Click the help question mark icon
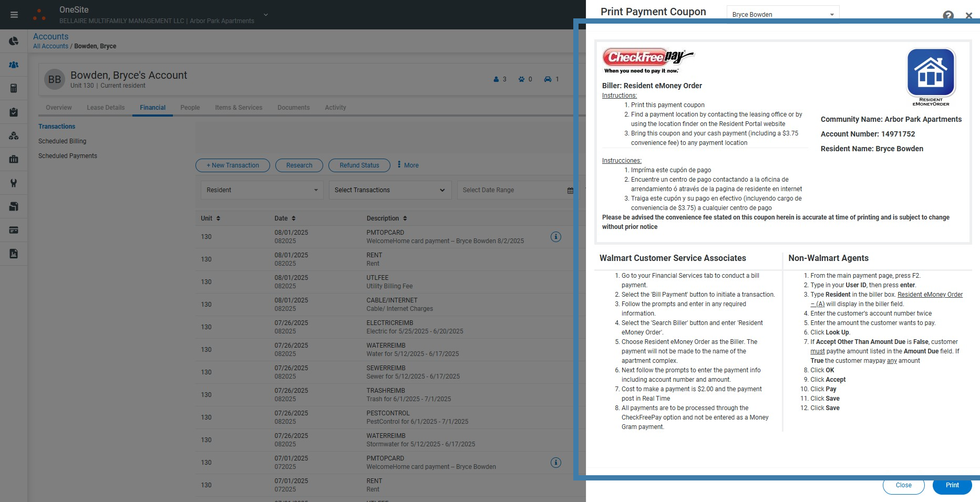Viewport: 980px width, 502px height. coord(948,15)
